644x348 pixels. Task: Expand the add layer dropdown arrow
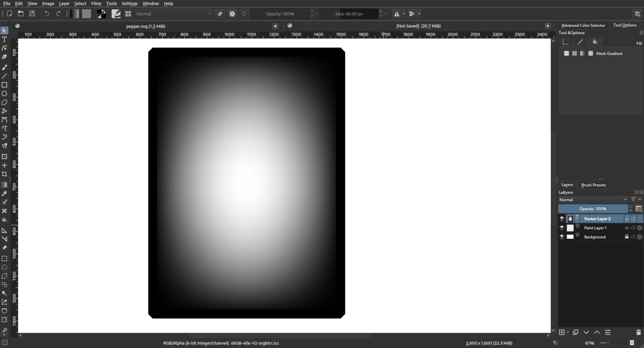point(568,332)
